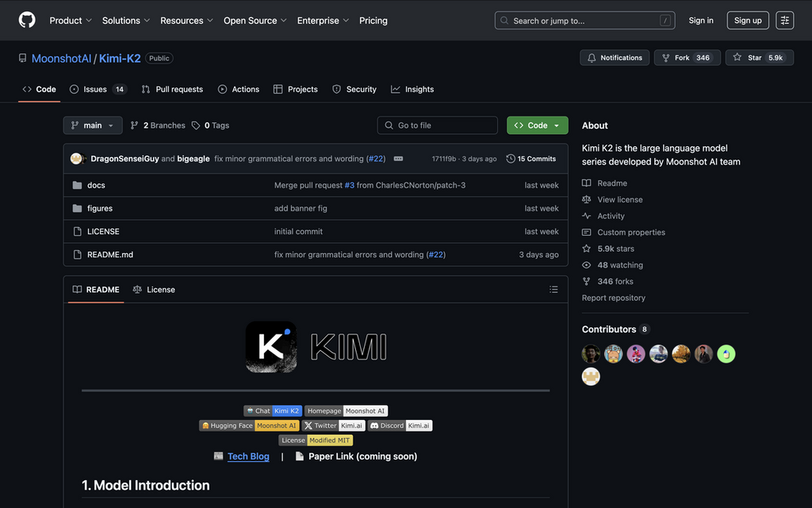This screenshot has height=508, width=812.
Task: Open the 'initial commit' message
Action: (298, 231)
